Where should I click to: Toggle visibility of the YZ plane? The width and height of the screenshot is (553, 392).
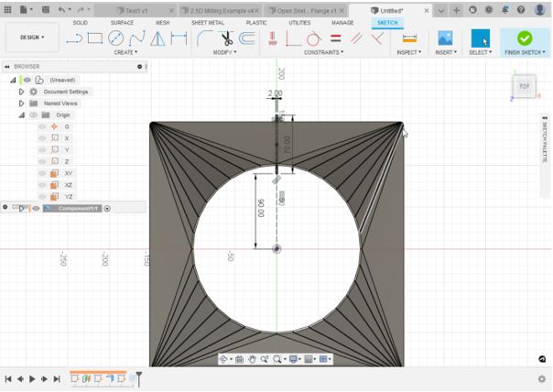pyautogui.click(x=42, y=196)
